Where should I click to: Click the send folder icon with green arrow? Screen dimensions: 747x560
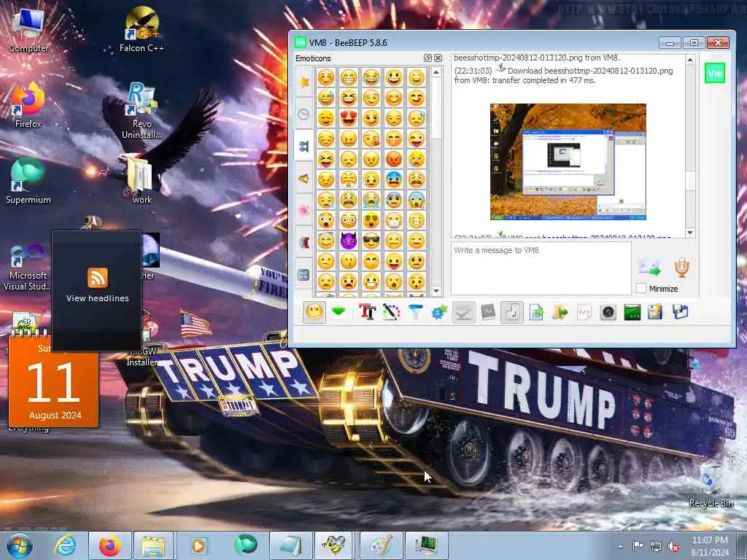pos(560,312)
